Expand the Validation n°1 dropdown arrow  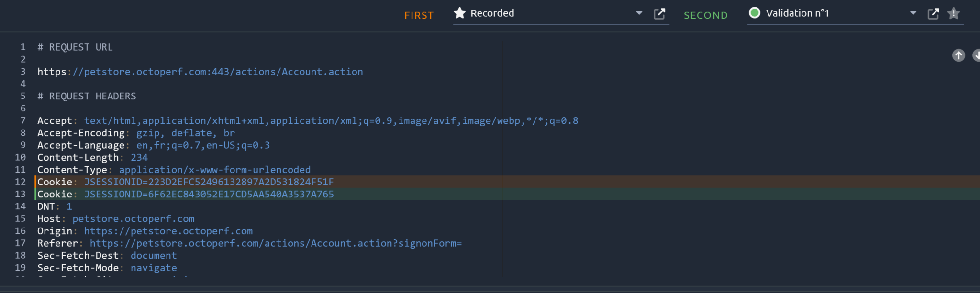pyautogui.click(x=913, y=13)
